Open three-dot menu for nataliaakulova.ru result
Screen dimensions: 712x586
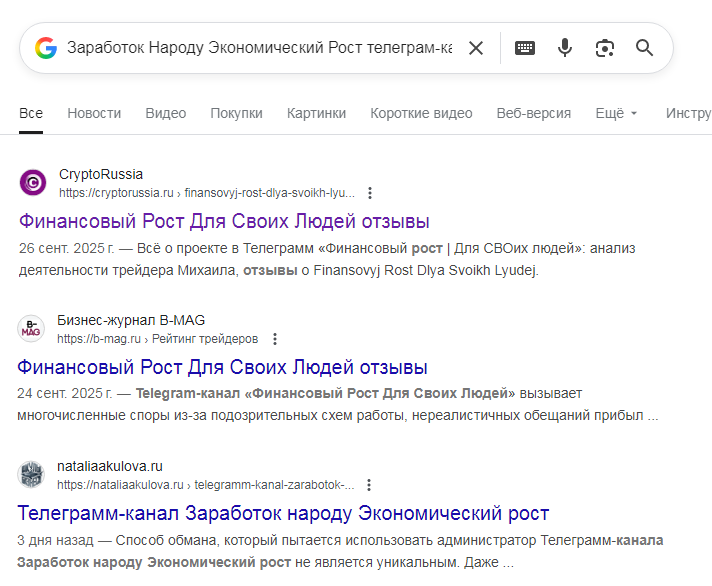click(x=369, y=485)
